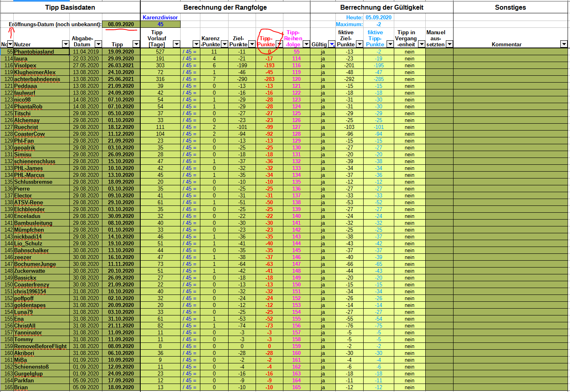Click the 'Tipp Basisdaten' section header
Image resolution: width=570 pixels, height=392 pixels.
[x=70, y=7]
